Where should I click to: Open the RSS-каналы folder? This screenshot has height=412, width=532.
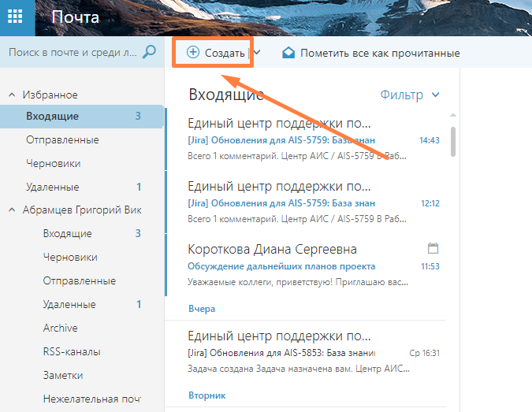pyautogui.click(x=72, y=351)
